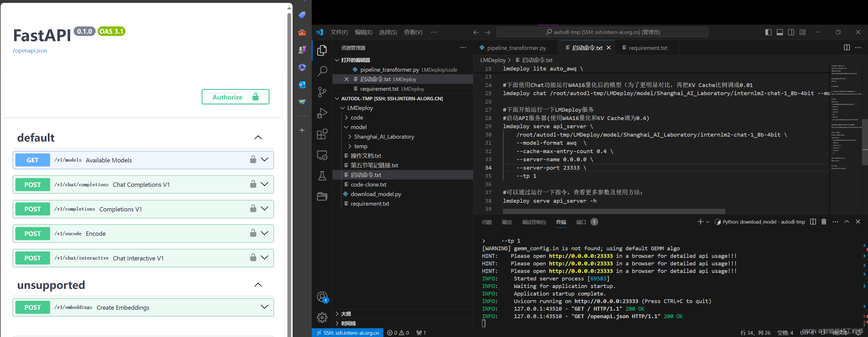Open the Remote Explorer sidebar
The image size is (868, 337).
point(322,155)
